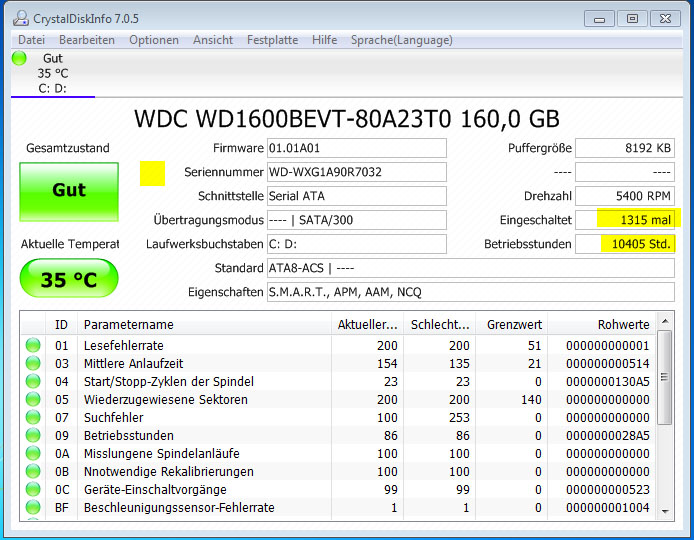The image size is (694, 540).
Task: Click the Eigenschaften field with S.M.A.R.T.
Action: 471,292
